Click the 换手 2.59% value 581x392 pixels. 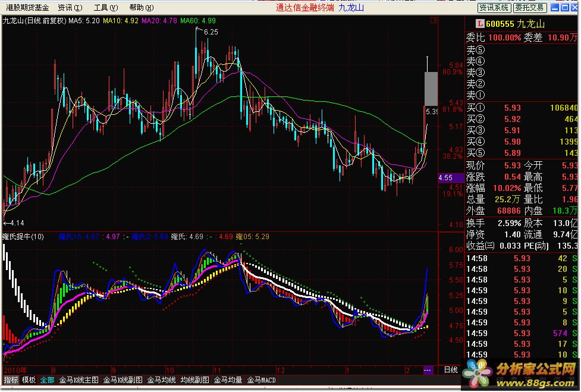point(510,224)
